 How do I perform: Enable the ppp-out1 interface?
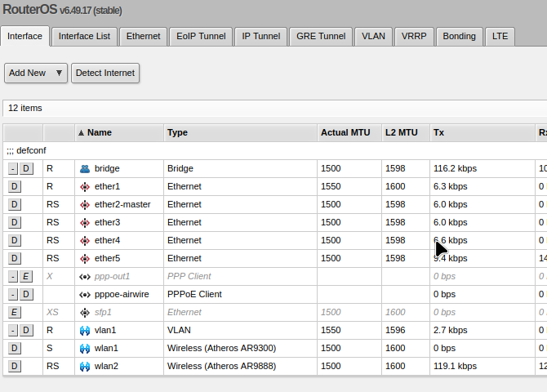pyautogui.click(x=26, y=277)
